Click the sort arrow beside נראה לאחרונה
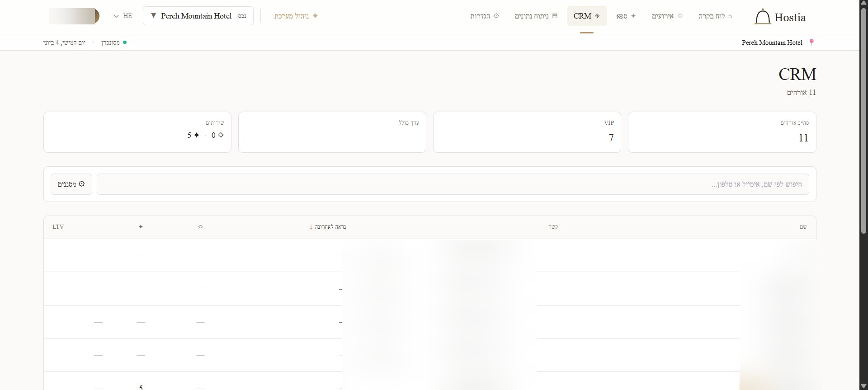Screen dimensions: 868x390 pos(311,227)
